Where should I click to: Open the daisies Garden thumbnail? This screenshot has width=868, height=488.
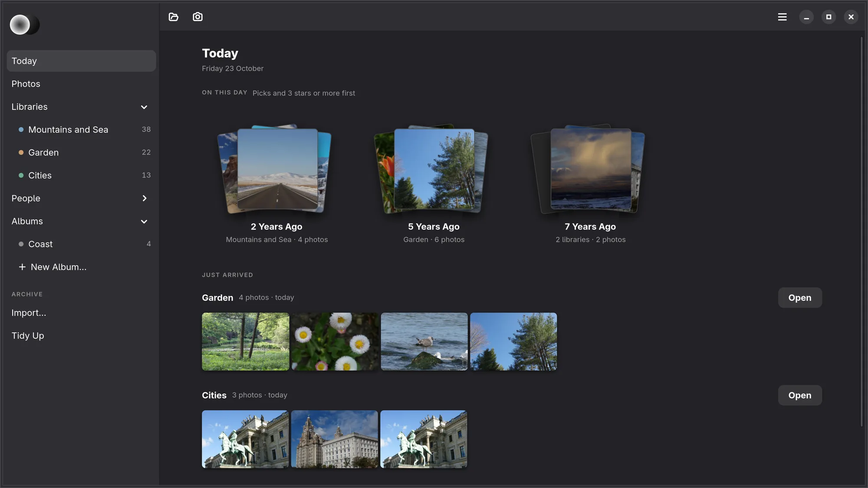click(x=335, y=341)
